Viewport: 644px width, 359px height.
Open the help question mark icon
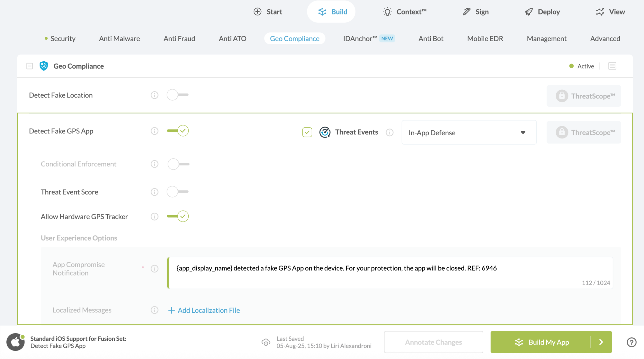point(631,342)
